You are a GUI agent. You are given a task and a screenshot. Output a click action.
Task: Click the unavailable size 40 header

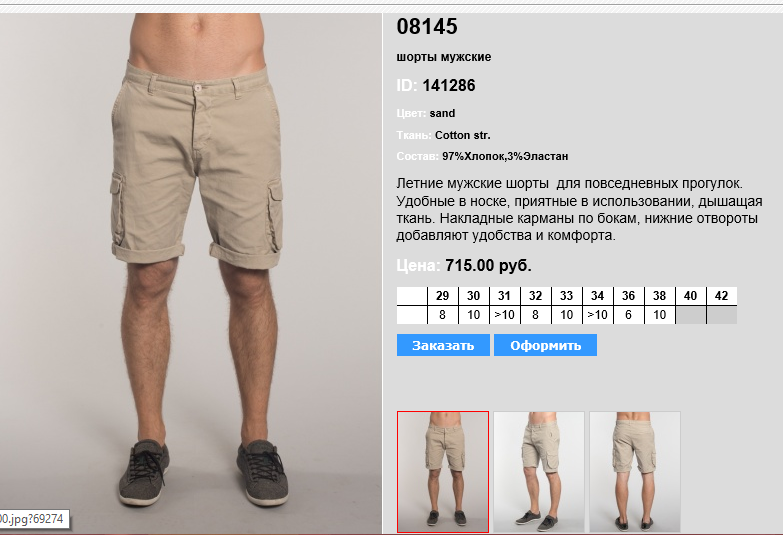click(x=690, y=296)
